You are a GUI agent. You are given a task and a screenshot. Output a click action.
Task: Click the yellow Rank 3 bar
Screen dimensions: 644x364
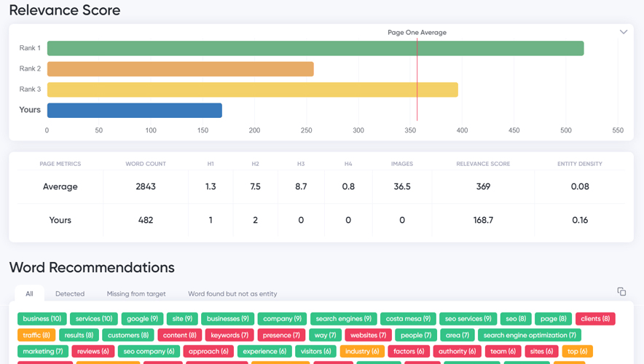pyautogui.click(x=253, y=90)
